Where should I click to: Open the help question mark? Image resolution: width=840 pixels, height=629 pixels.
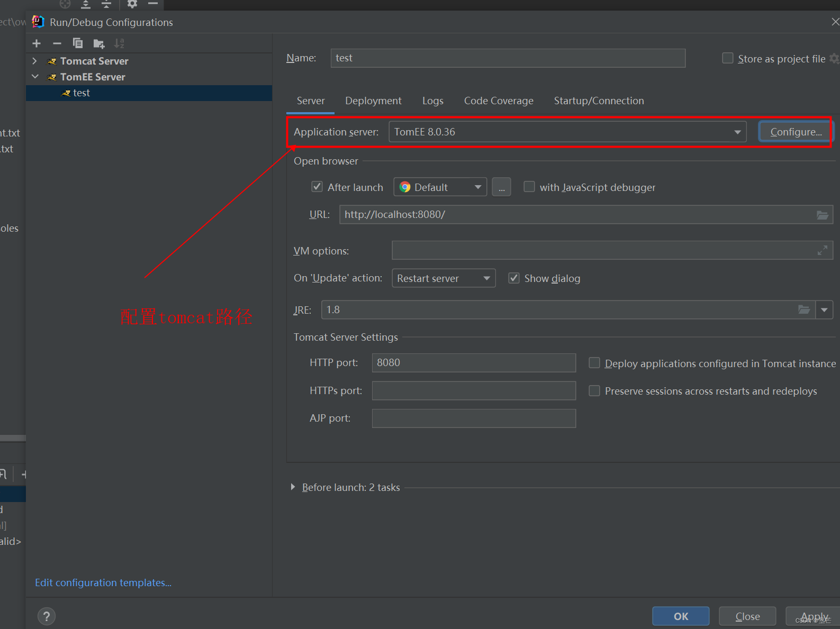point(47,616)
